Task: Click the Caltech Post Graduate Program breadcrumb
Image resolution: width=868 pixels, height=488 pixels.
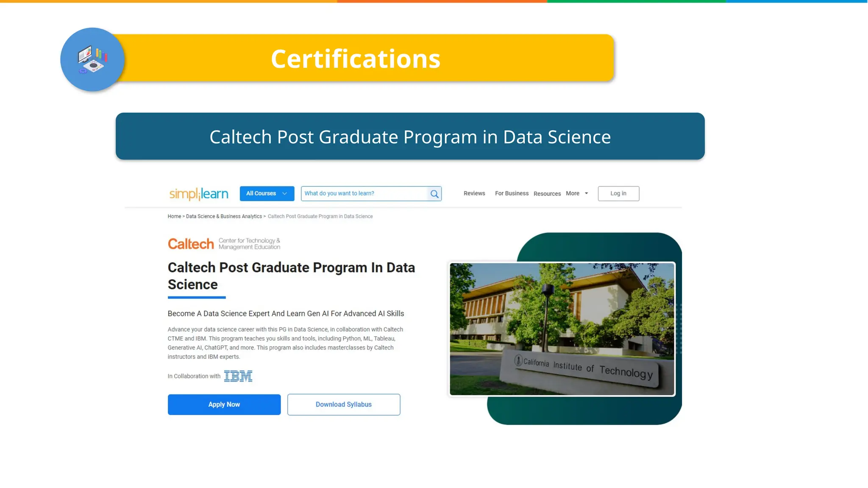Action: point(320,216)
